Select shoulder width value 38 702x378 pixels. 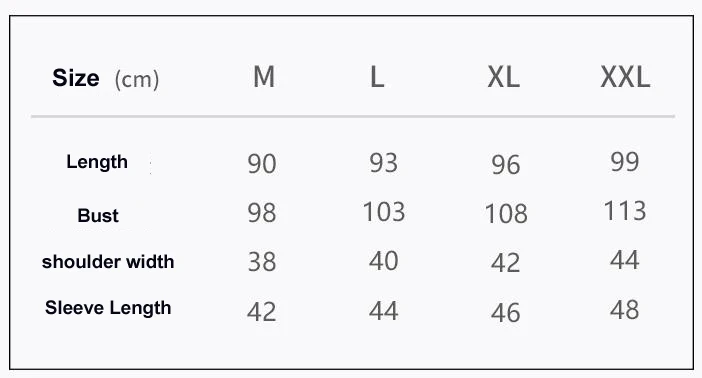[262, 262]
